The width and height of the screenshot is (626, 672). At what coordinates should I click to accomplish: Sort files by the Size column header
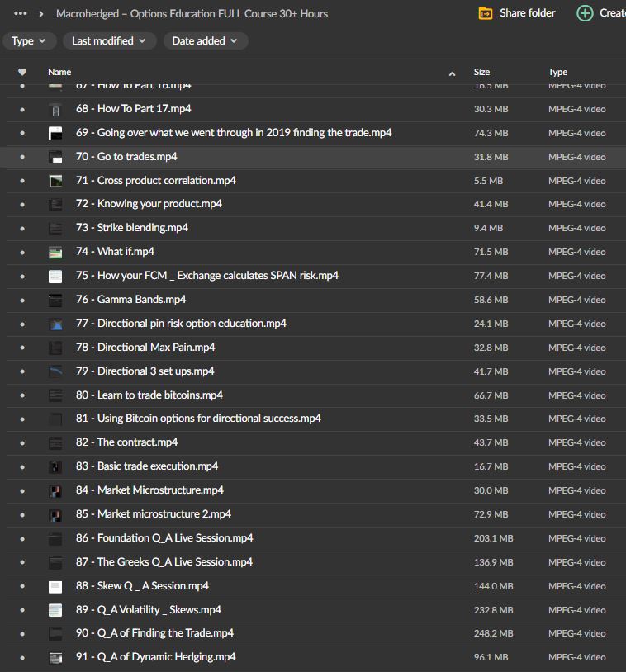click(481, 73)
